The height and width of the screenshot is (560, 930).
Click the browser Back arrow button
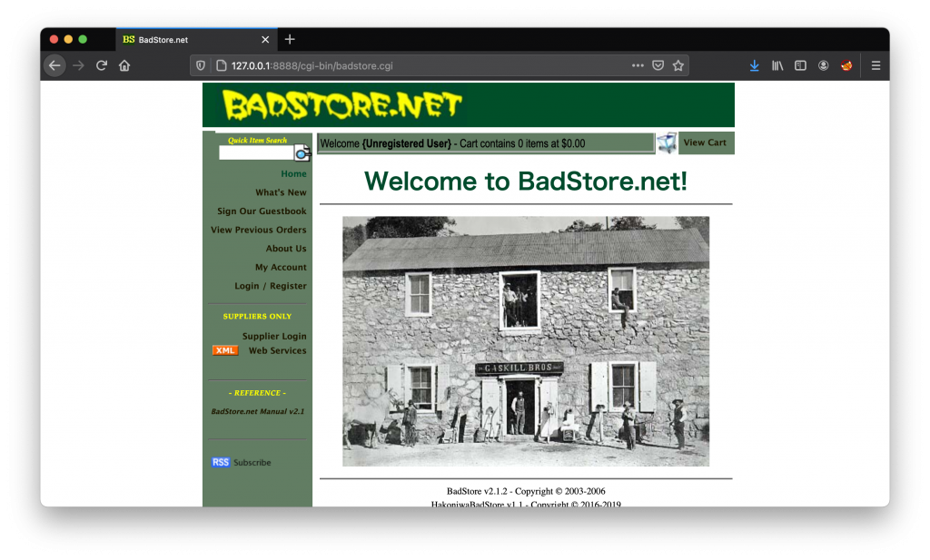[x=54, y=65]
